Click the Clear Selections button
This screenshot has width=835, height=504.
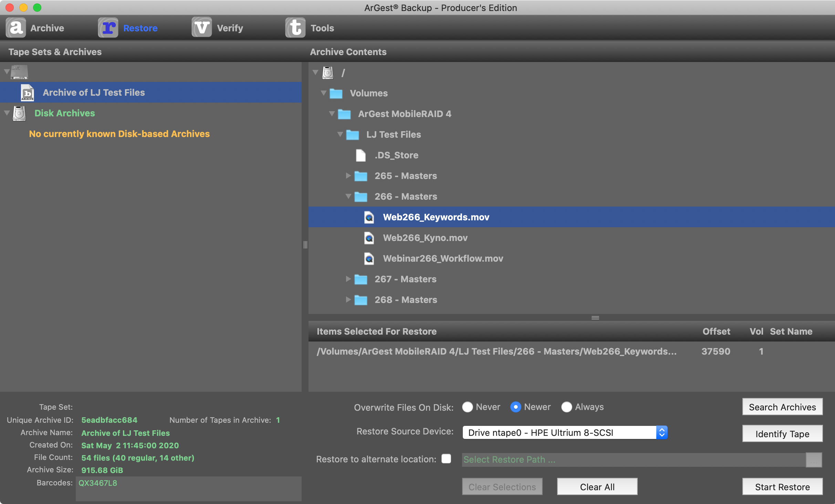coord(502,487)
